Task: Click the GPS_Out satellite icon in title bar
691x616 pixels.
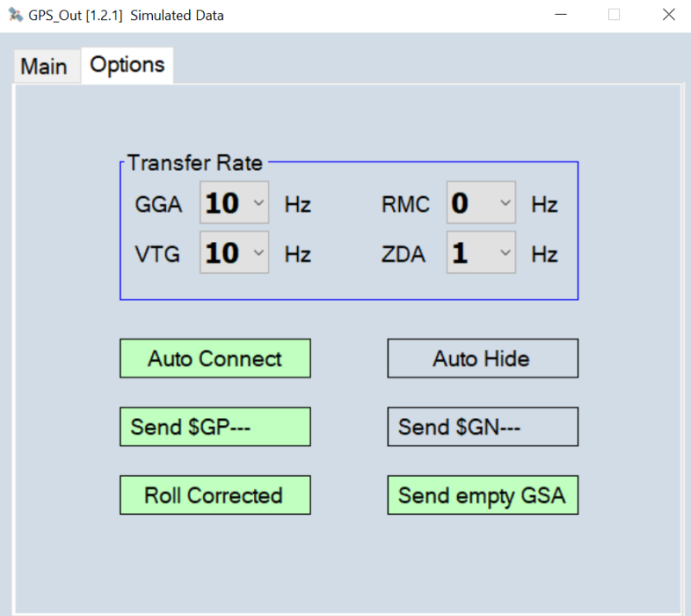Action: click(x=15, y=15)
